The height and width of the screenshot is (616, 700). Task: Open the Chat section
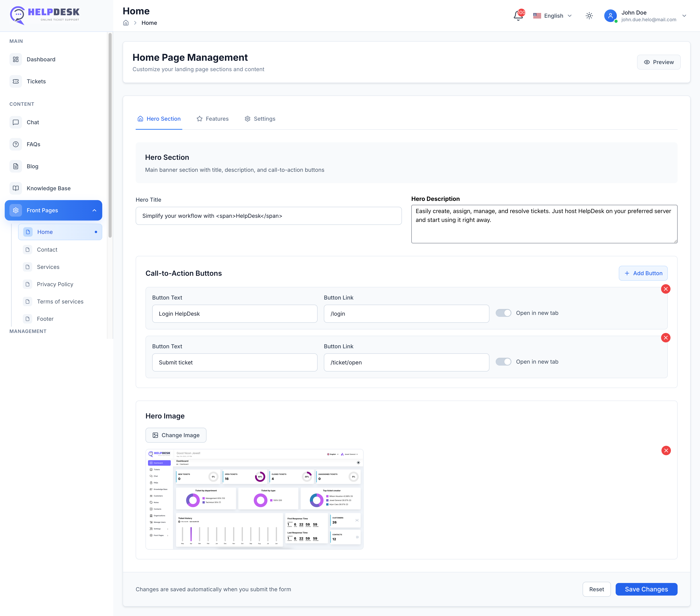[x=32, y=122]
